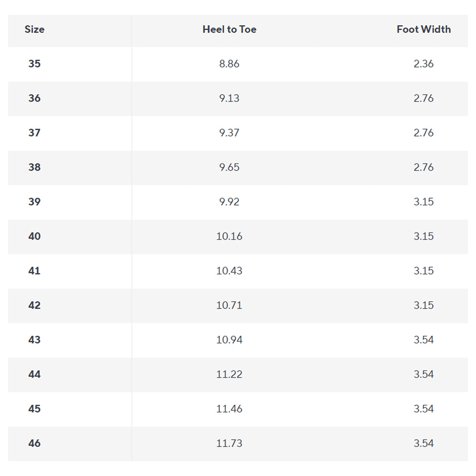
Task: Click foot width value for size 45
Action: point(424,408)
